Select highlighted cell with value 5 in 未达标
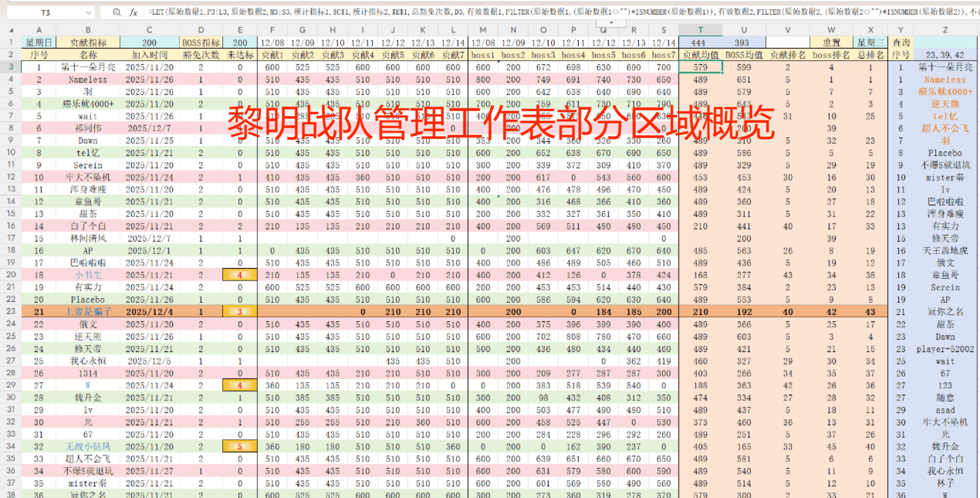This screenshot has height=498, width=980. [240, 447]
